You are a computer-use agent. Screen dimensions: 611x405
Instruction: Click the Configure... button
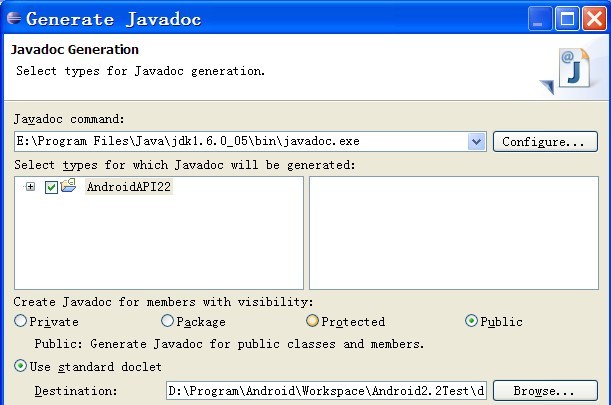(x=545, y=141)
